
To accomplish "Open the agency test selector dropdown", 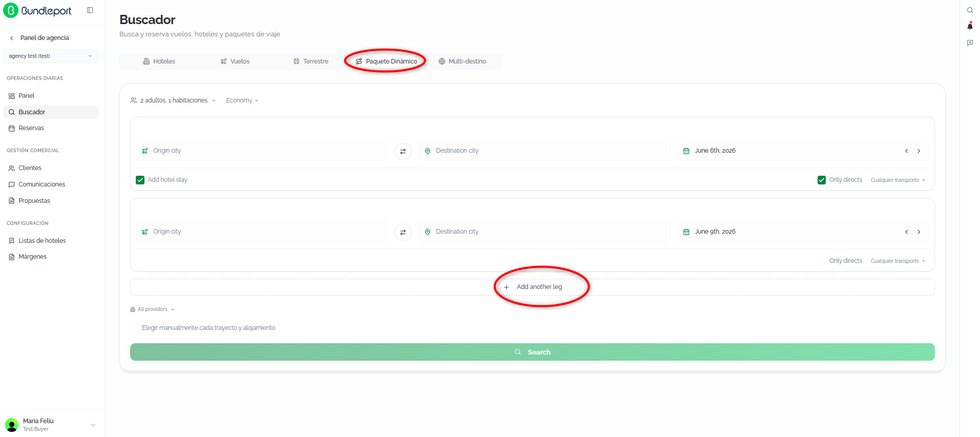I will tap(50, 56).
